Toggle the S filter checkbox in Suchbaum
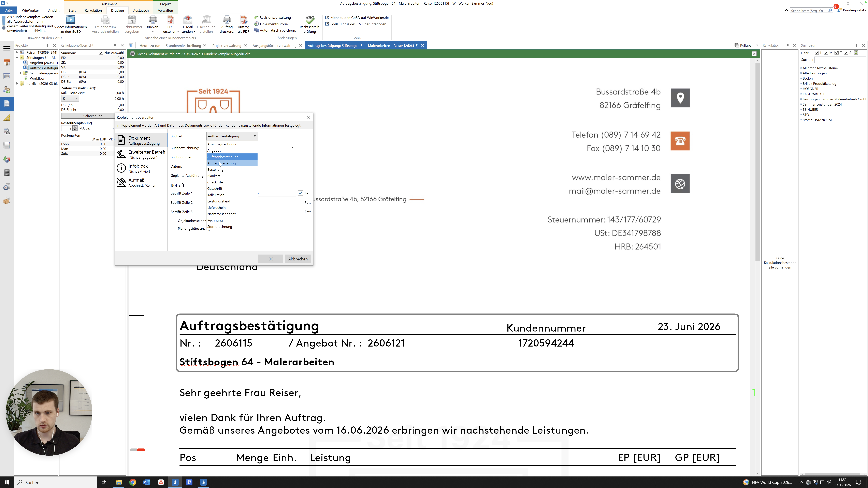Screen dimensions: 868x488 [846, 53]
